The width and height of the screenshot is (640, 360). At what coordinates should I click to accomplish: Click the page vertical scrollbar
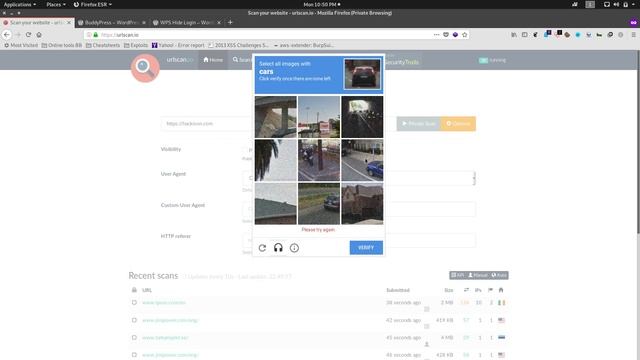point(638,142)
